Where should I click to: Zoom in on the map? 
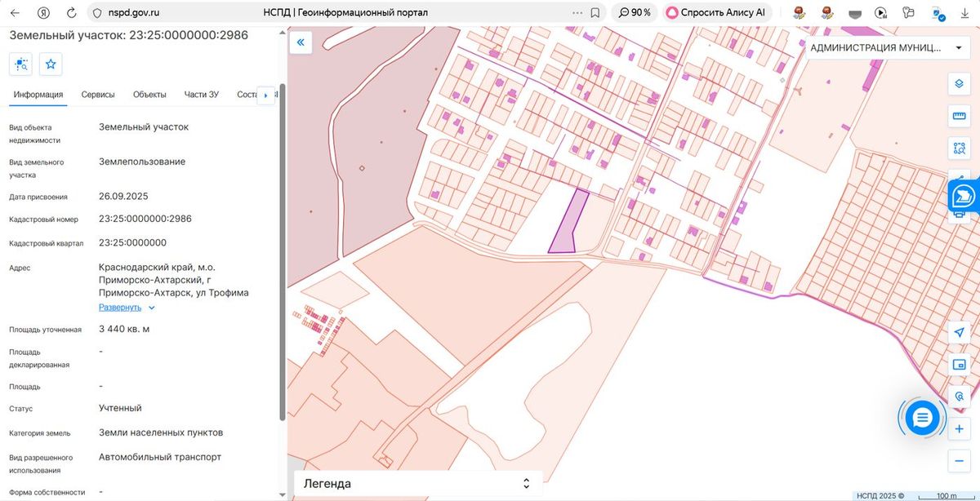959,429
